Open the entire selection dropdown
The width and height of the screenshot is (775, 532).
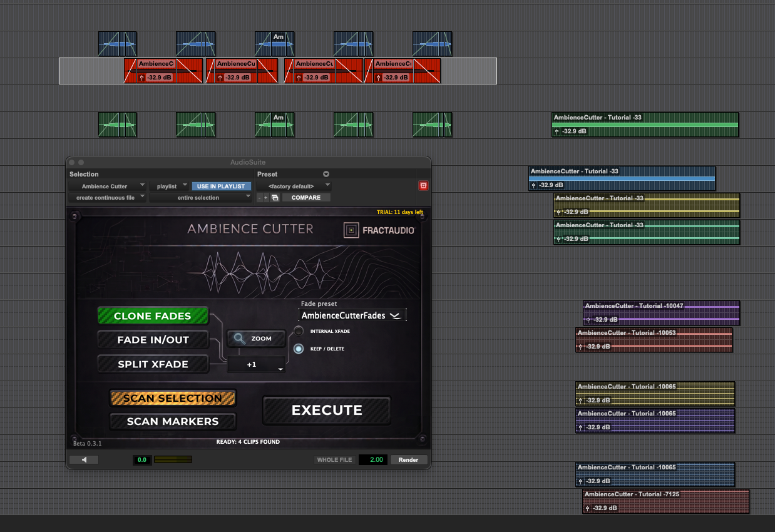201,197
